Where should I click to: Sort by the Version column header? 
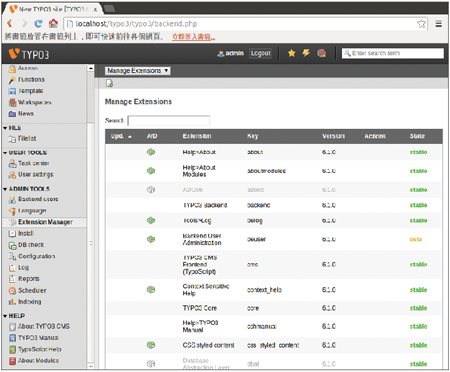click(x=333, y=136)
